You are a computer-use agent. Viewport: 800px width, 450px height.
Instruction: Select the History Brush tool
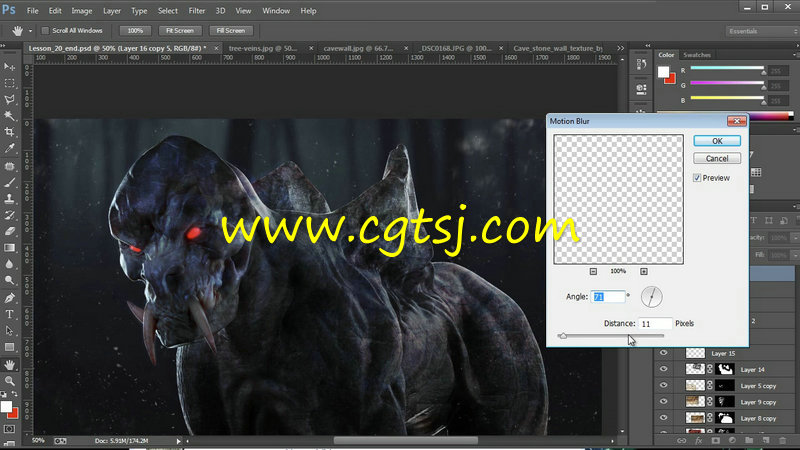[9, 215]
